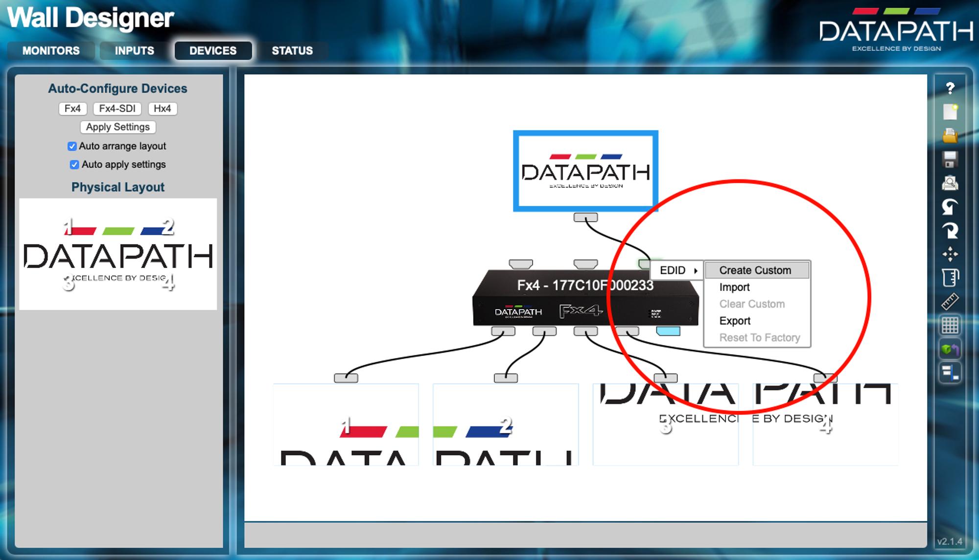
Task: Create a new layout file
Action: tap(950, 112)
